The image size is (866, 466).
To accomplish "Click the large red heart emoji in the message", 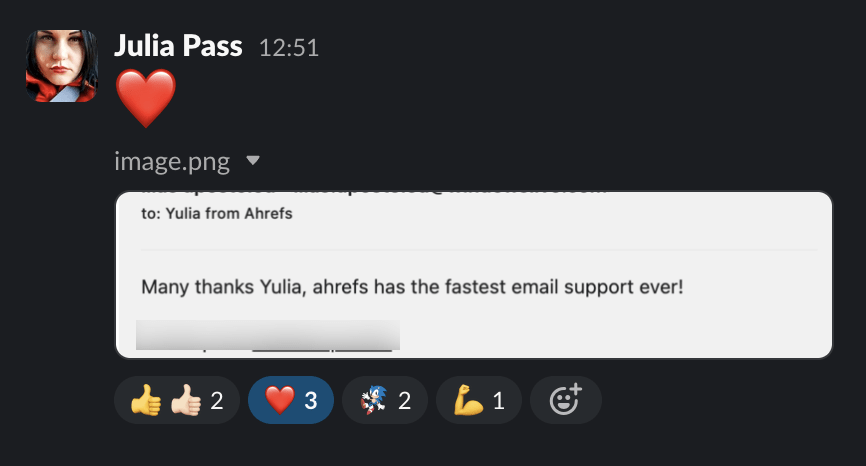I will tap(146, 98).
